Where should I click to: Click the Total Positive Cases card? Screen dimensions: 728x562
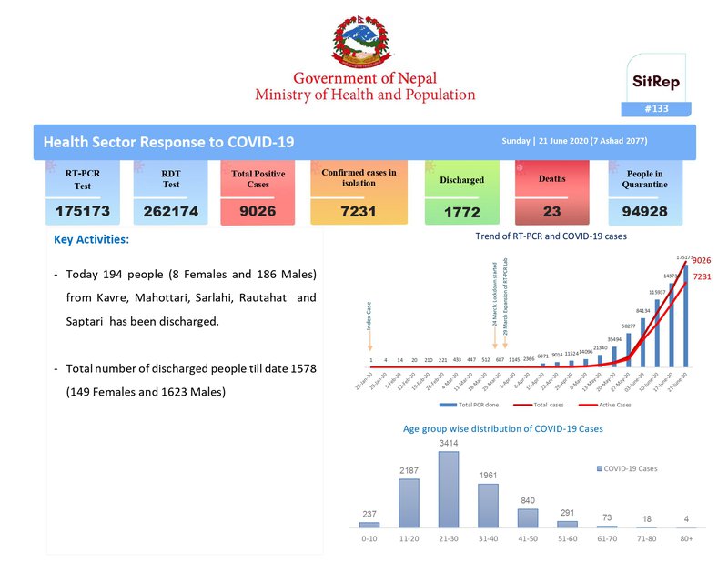[x=258, y=193]
